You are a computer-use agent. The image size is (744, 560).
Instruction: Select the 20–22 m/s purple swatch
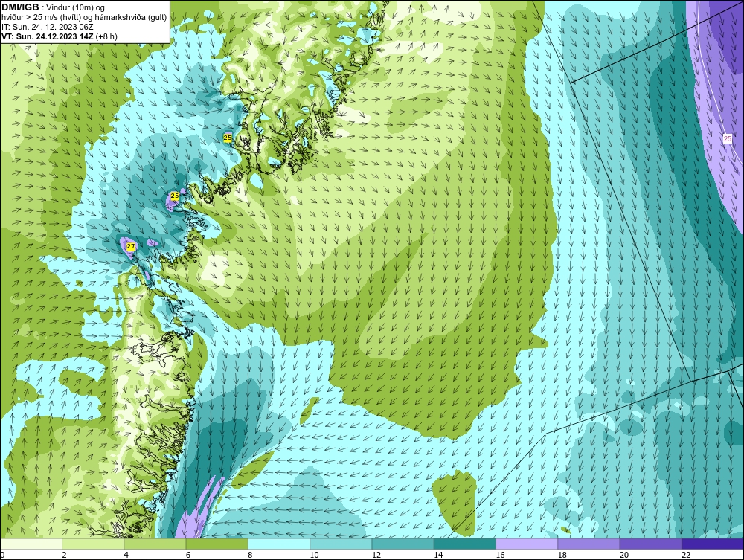coord(650,544)
